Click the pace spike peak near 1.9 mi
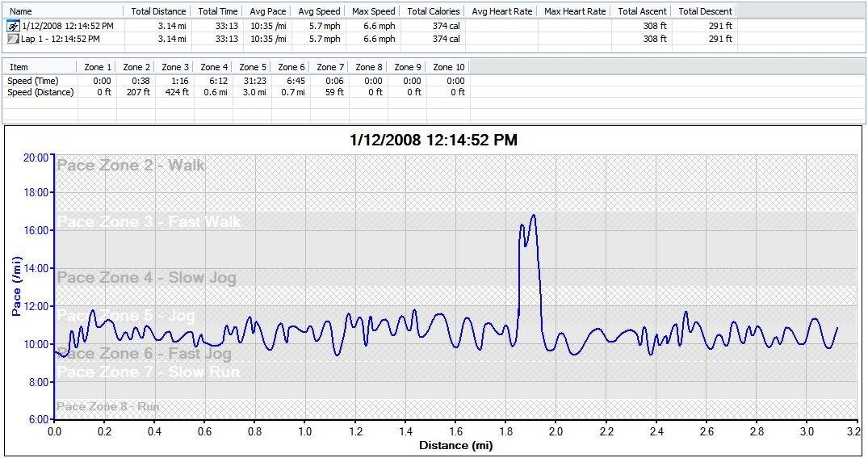The width and height of the screenshot is (868, 458). pyautogui.click(x=533, y=216)
